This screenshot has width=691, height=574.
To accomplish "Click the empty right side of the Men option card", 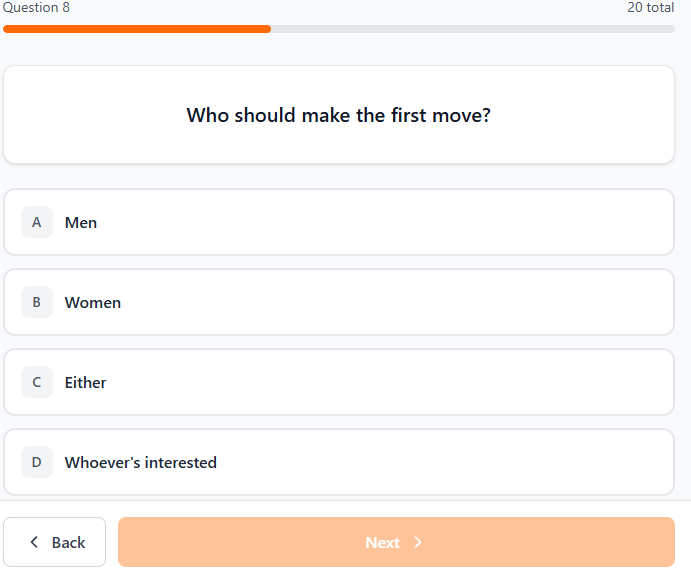I will pyautogui.click(x=500, y=222).
